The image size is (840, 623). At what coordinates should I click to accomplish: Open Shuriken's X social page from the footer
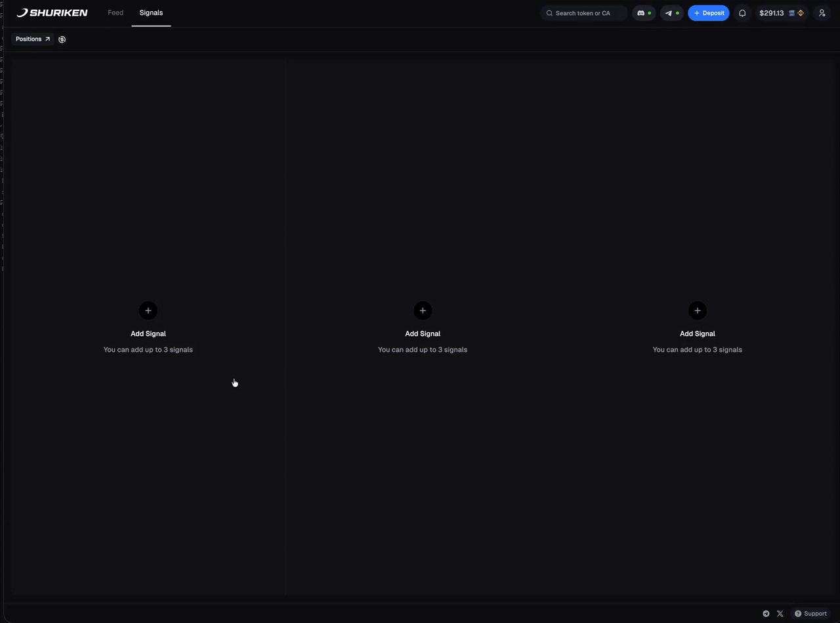pos(780,613)
